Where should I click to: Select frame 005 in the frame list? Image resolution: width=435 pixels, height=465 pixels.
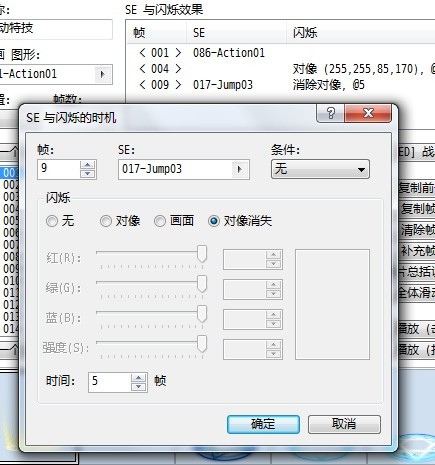tap(10, 221)
